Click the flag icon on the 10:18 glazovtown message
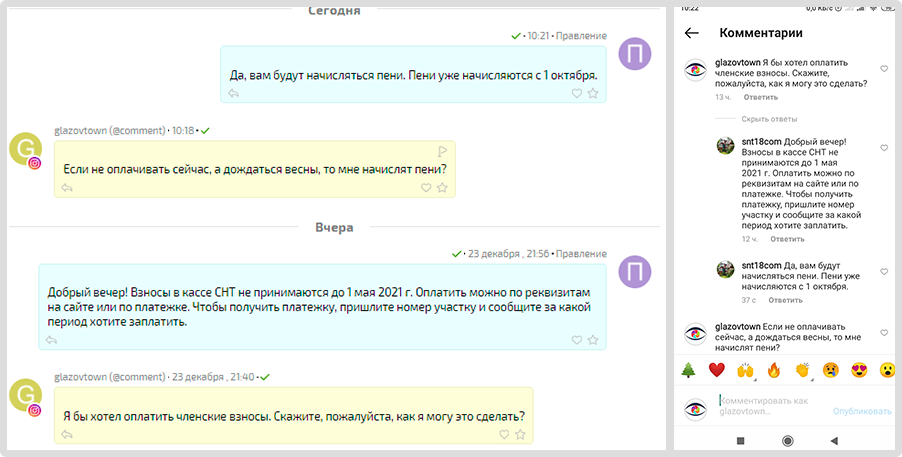The width and height of the screenshot is (902, 457). (x=440, y=150)
